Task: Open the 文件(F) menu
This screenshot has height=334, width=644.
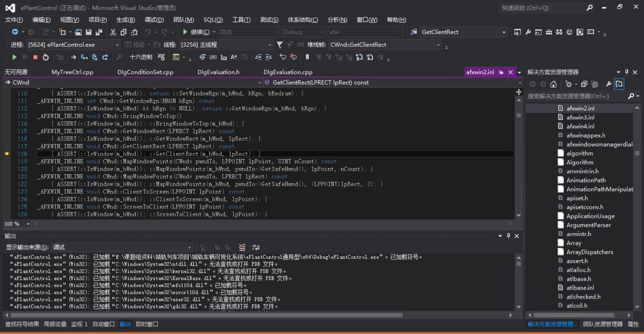Action: [x=14, y=20]
